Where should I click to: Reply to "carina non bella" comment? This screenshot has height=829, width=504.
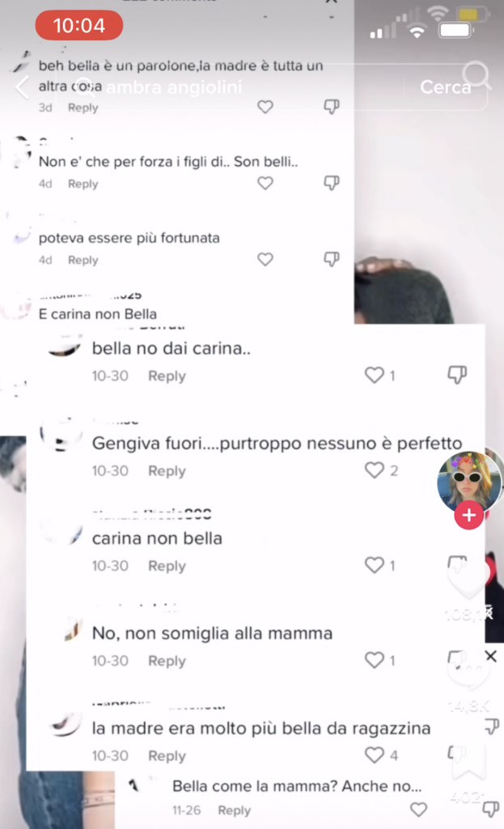[x=167, y=566]
